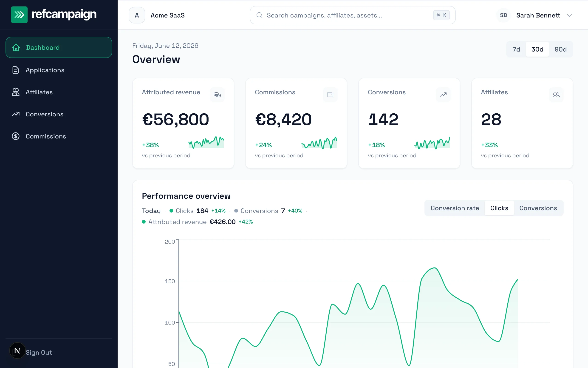Click the +42% revenue change text
Viewport: 588px width, 368px height.
pos(246,222)
